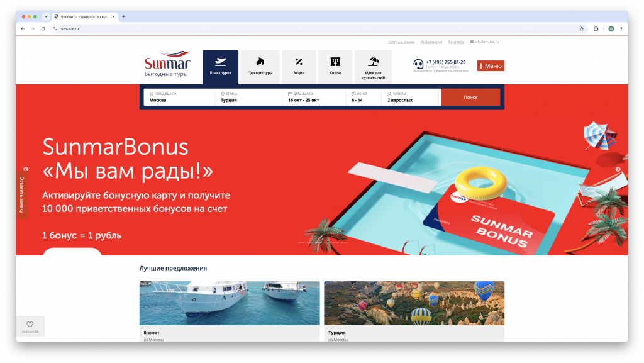The height and width of the screenshot is (363, 644).
Task: Open the Турция balloons offer photo
Action: tap(414, 303)
